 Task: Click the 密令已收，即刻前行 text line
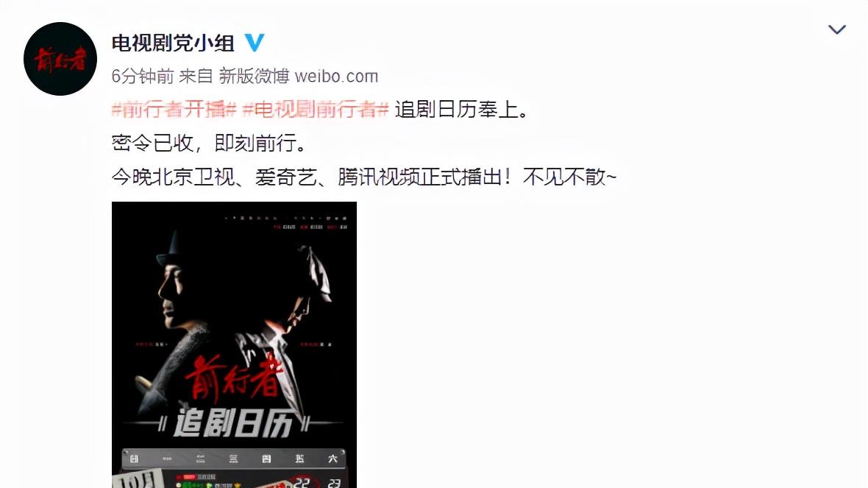(x=209, y=143)
